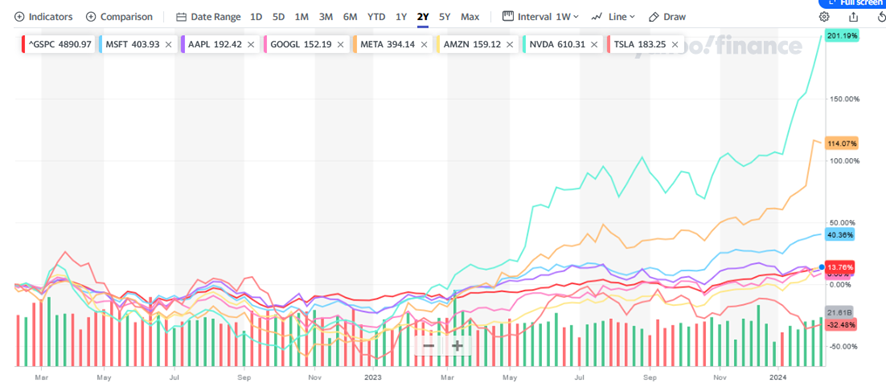Click the 100.00% y-axis label

(x=844, y=160)
